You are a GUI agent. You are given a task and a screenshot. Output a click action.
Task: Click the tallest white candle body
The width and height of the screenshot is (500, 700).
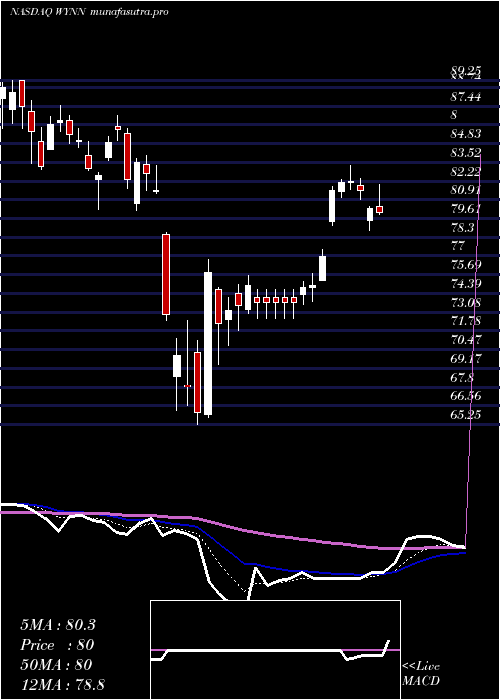point(208,344)
